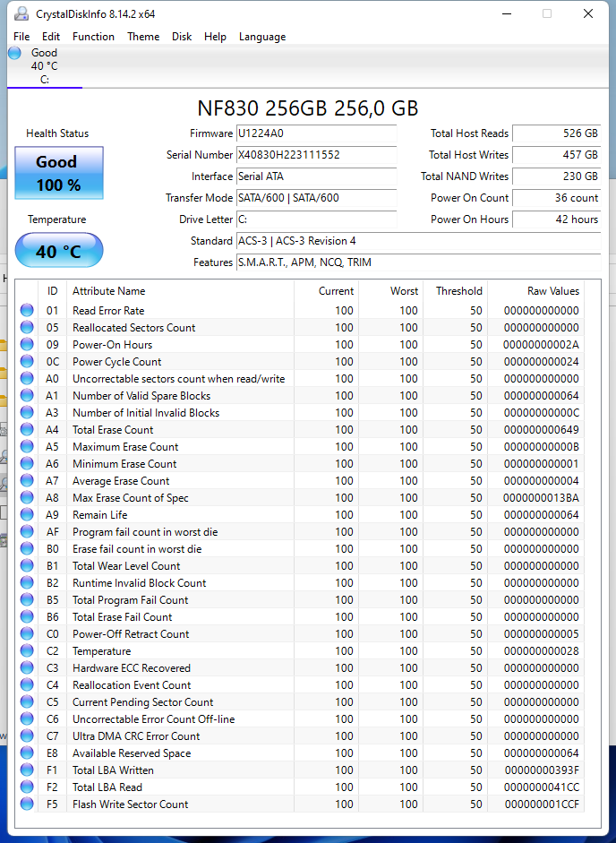Image resolution: width=616 pixels, height=843 pixels.
Task: Click the Serial Number field
Action: pos(317,155)
